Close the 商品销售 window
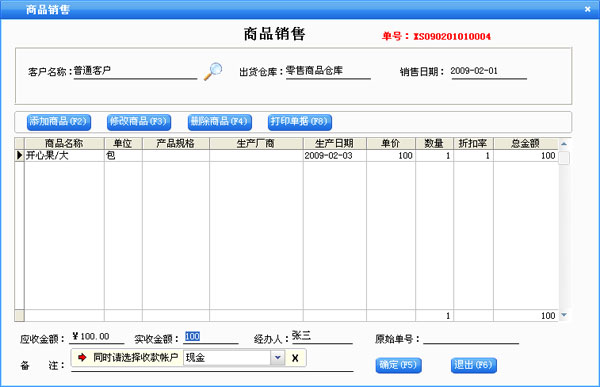This screenshot has height=387, width=600. [588, 9]
